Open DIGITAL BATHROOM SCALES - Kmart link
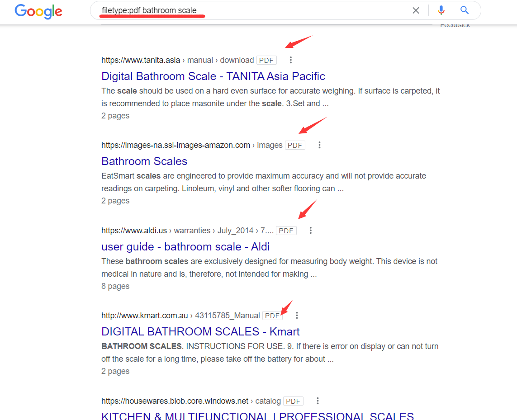517x420 pixels. tap(200, 332)
